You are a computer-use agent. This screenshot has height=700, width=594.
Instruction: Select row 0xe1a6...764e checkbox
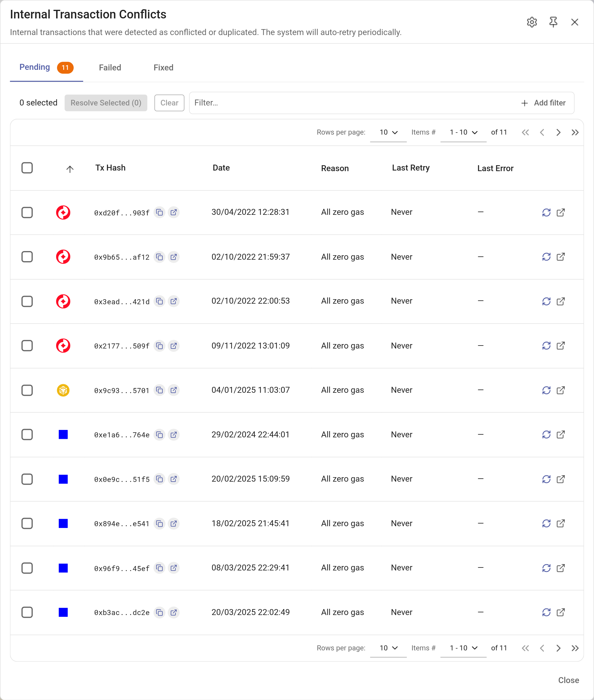(27, 435)
